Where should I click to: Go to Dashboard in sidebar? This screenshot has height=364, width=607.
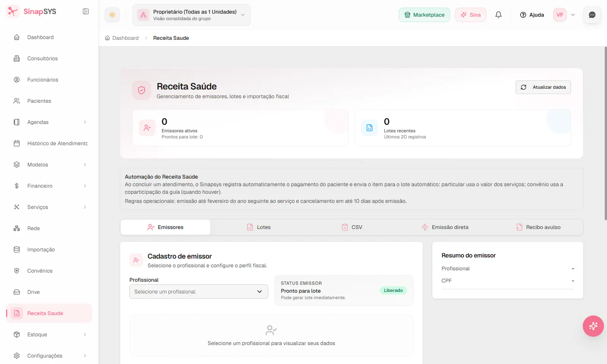coord(49,37)
